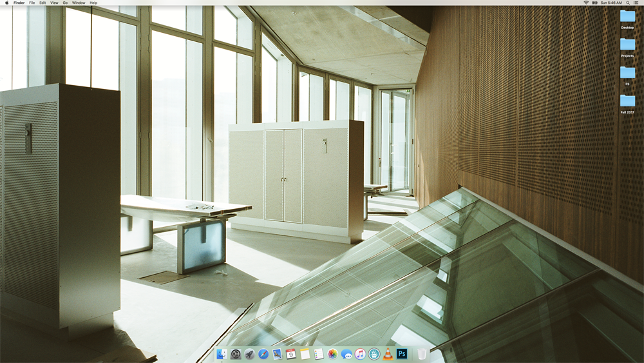This screenshot has height=363, width=644.
Task: Open the View menu
Action: pos(54,3)
